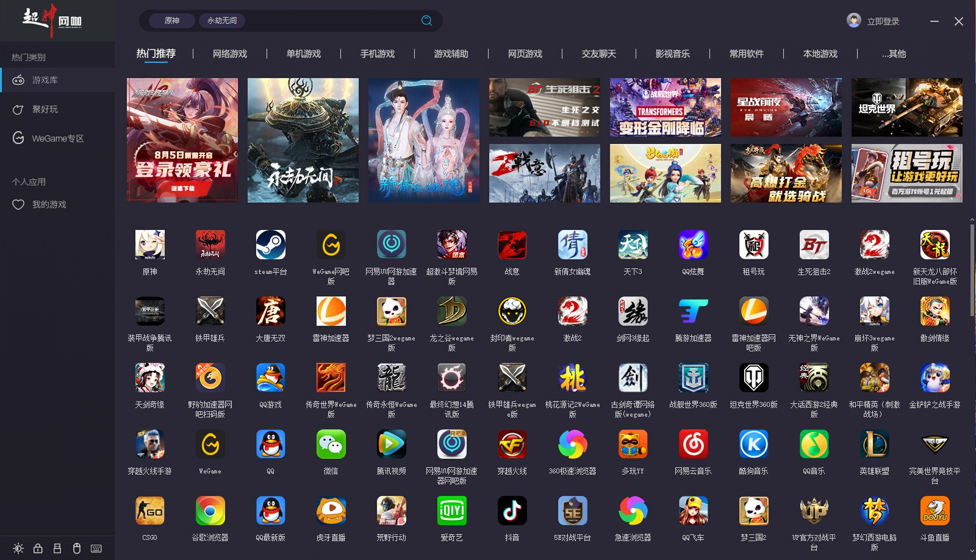Open 网易UU网游加速器 icon
The width and height of the screenshot is (976, 560).
(x=392, y=245)
